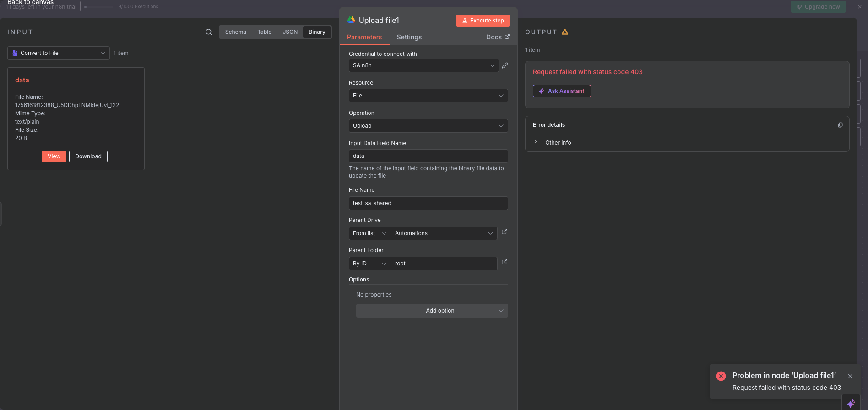Switch input view to Schema
Screen dimensions: 868x410
pyautogui.click(x=235, y=32)
